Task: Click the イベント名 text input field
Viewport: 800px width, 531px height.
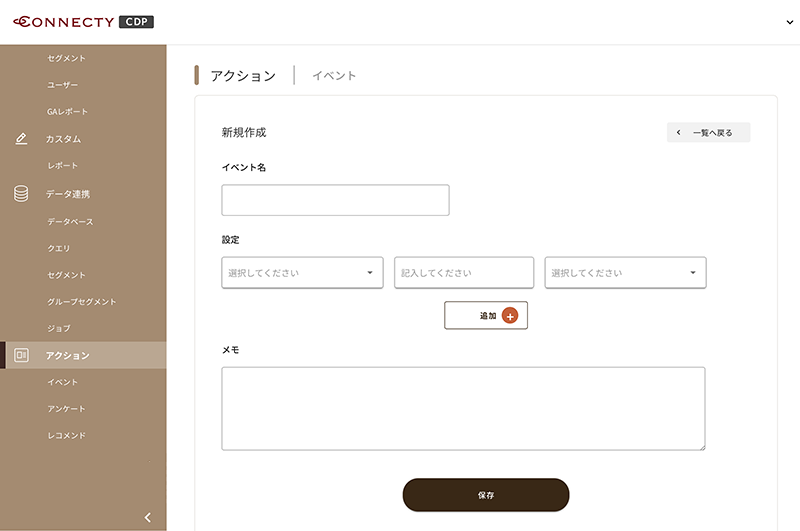Action: click(335, 200)
